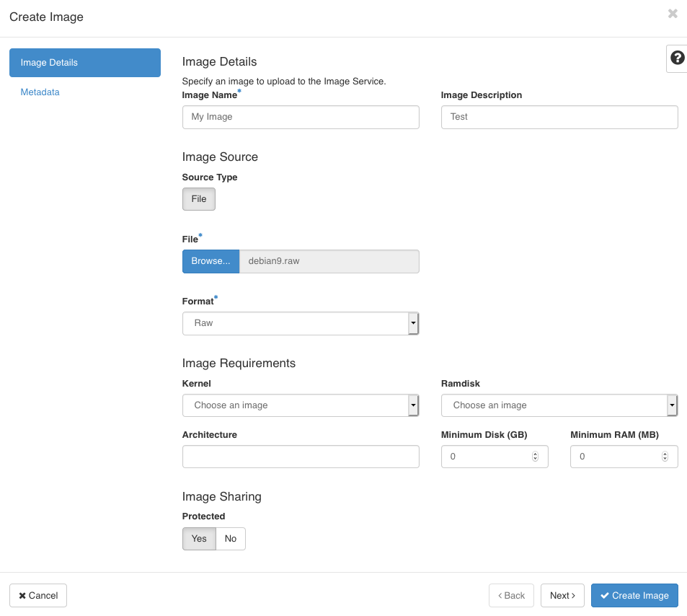Image resolution: width=687 pixels, height=616 pixels.
Task: Open the Kernel image dropdown
Action: click(301, 405)
